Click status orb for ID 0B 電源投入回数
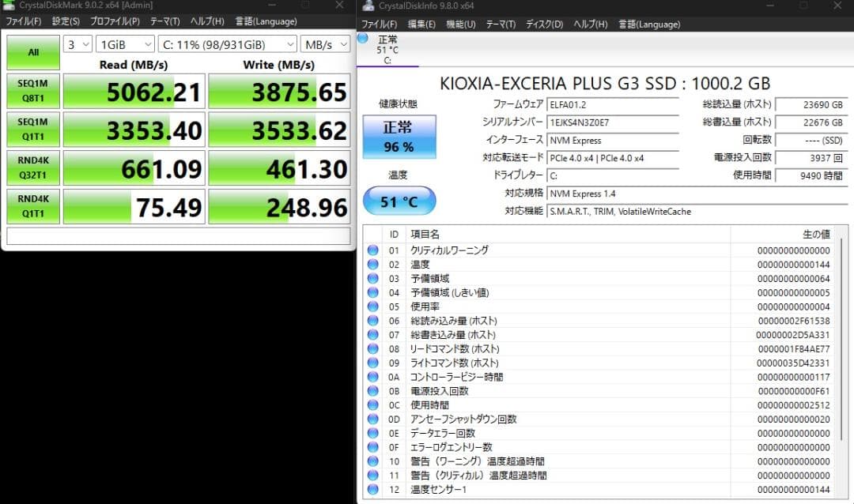854x504 pixels. 372,391
